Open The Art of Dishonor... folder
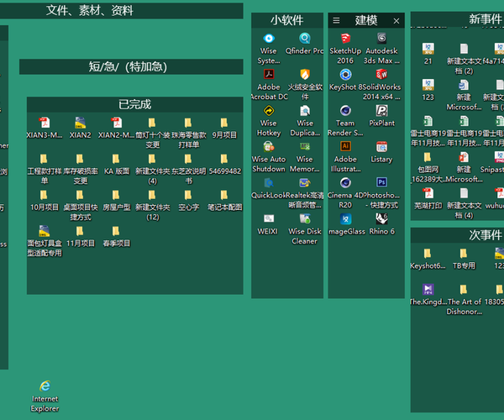The width and height of the screenshot is (504, 420). point(465,290)
